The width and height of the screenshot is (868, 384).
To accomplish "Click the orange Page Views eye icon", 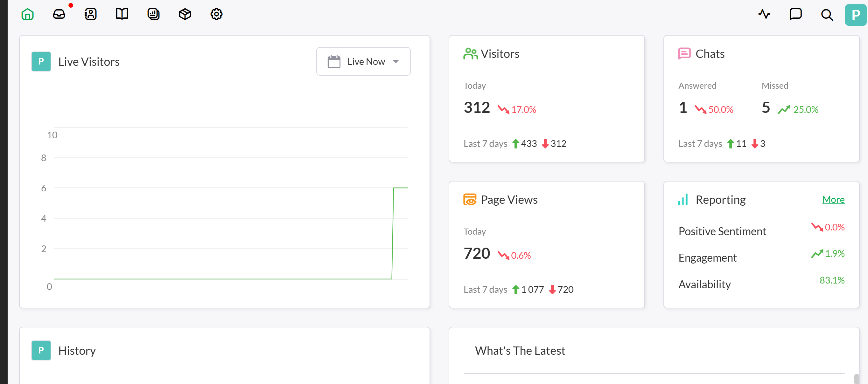I will coord(470,200).
